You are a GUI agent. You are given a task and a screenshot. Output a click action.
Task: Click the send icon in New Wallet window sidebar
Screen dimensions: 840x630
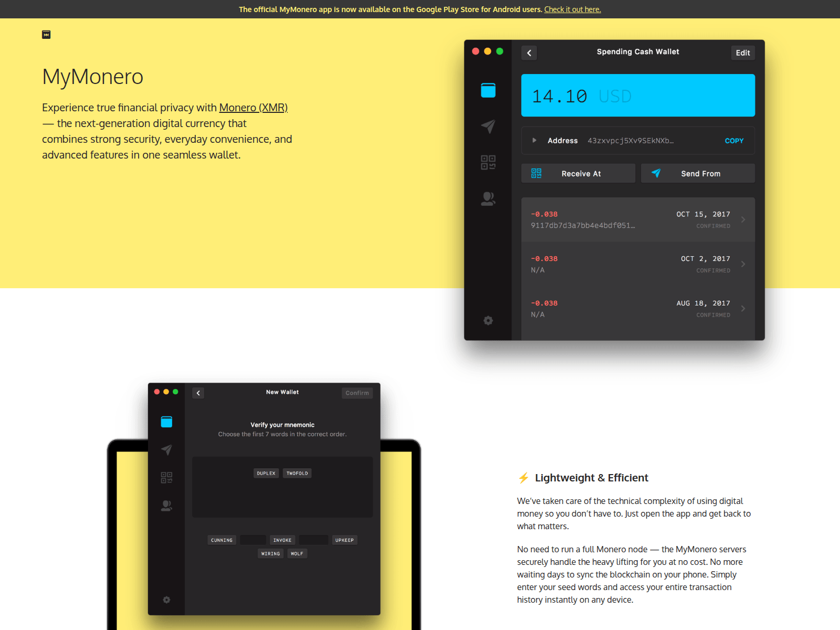click(166, 449)
